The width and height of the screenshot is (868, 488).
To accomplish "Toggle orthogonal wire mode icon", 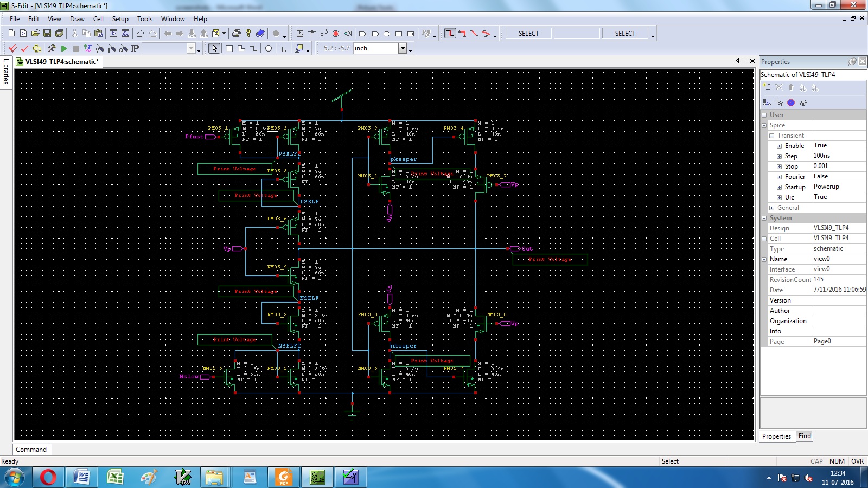I will 450,34.
